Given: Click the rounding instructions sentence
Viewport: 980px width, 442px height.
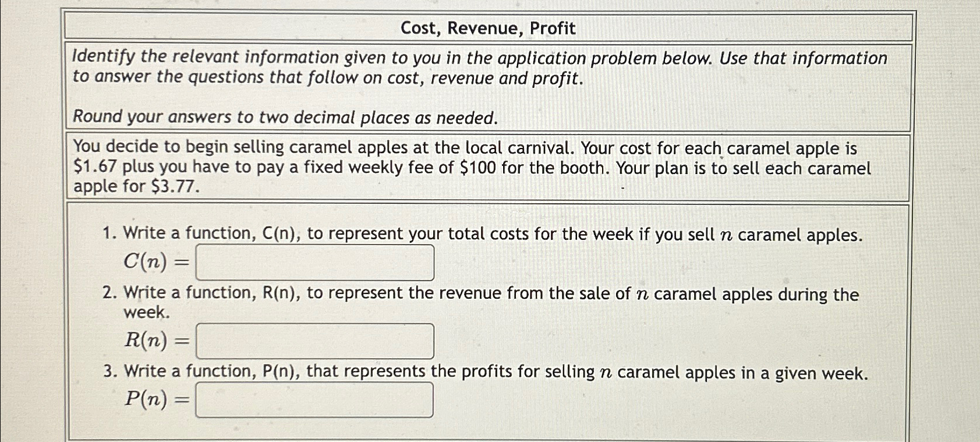Looking at the screenshot, I should 284,117.
